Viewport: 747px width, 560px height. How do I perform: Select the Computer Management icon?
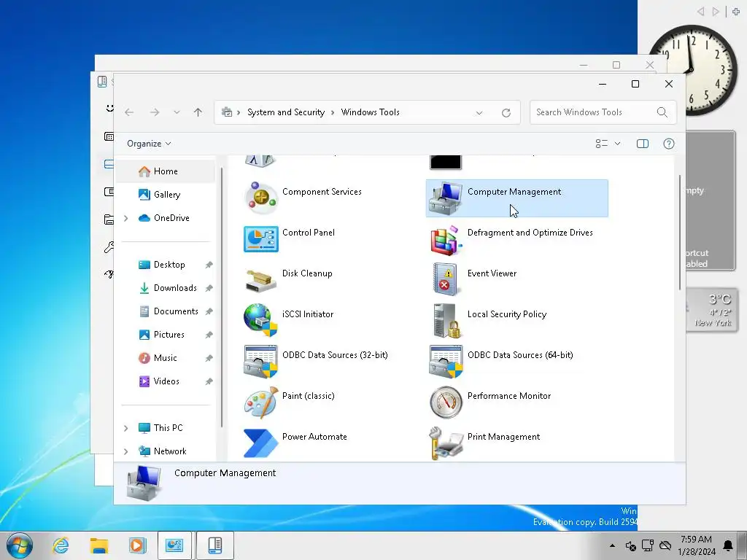tap(446, 198)
